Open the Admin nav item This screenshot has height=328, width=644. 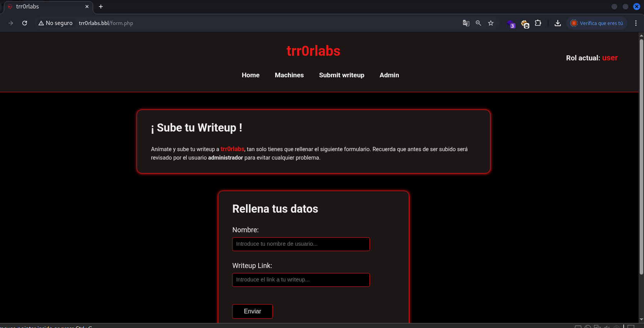coord(389,75)
